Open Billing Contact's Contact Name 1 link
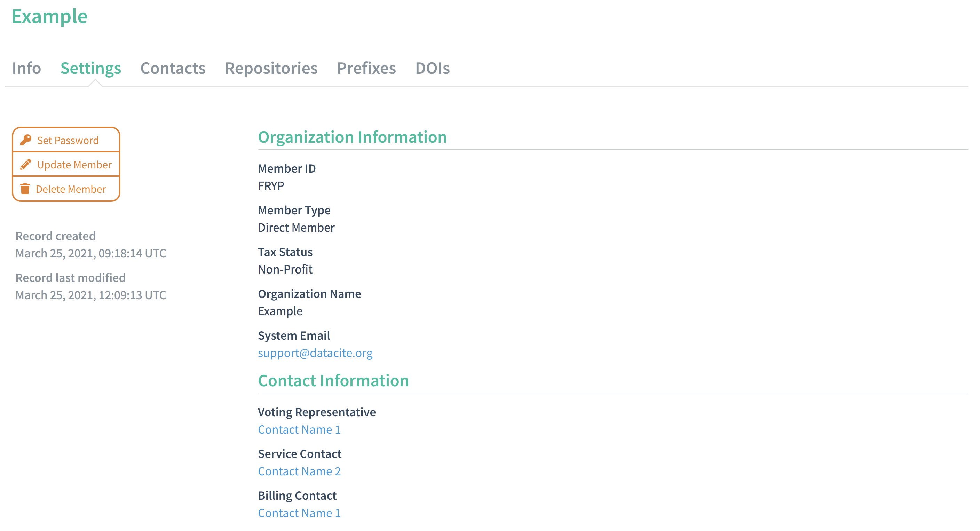 coord(299,513)
